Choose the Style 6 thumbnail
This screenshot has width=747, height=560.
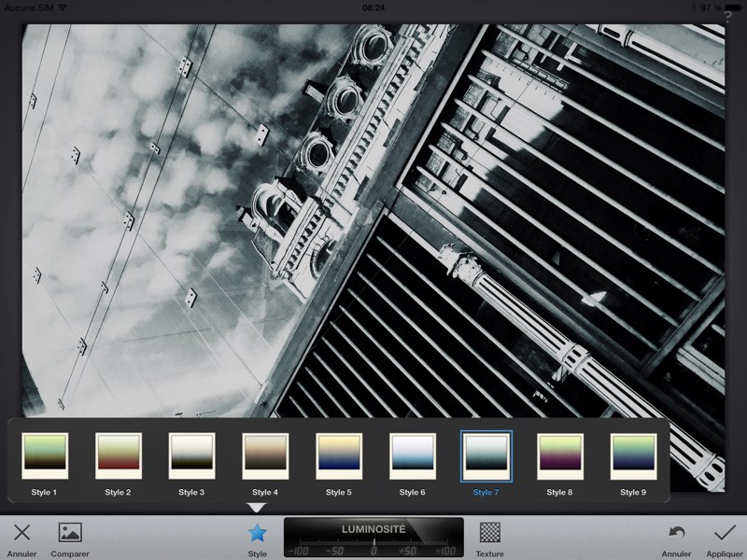tap(413, 455)
